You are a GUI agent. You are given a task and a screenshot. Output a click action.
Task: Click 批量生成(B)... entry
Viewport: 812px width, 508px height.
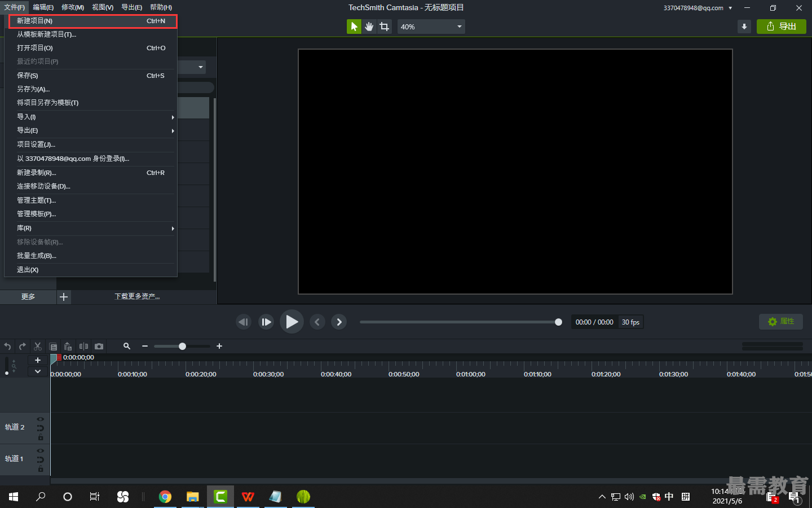click(x=90, y=256)
